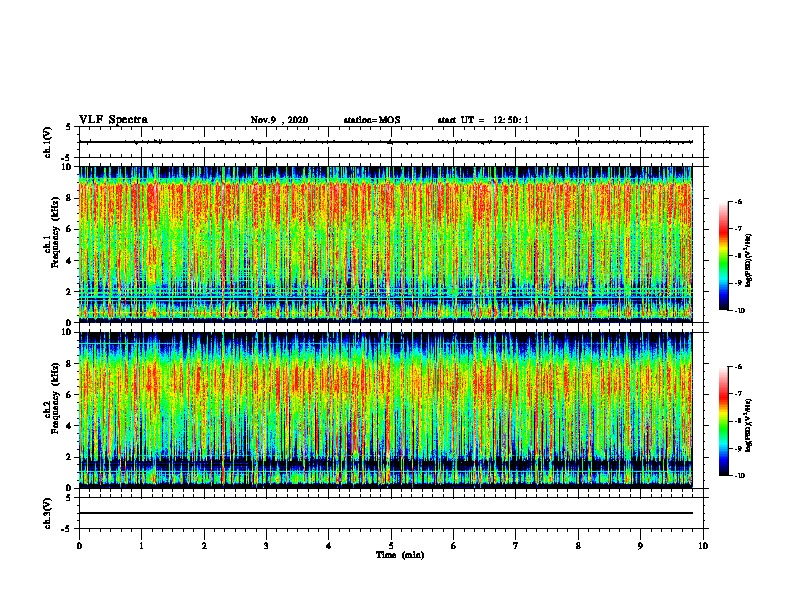Click the "6" kHz tick of ch.1 spectrogram
Viewport: 792px width, 612px height.
(x=69, y=229)
